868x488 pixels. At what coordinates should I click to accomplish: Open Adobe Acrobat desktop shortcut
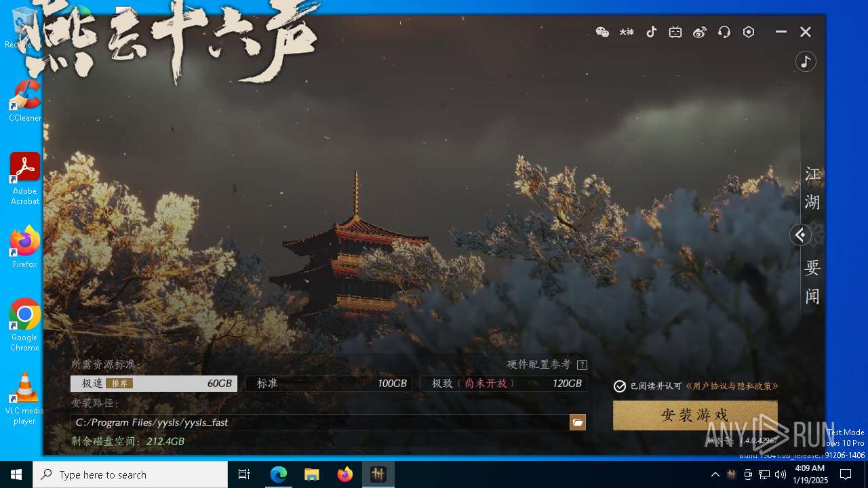click(x=24, y=179)
